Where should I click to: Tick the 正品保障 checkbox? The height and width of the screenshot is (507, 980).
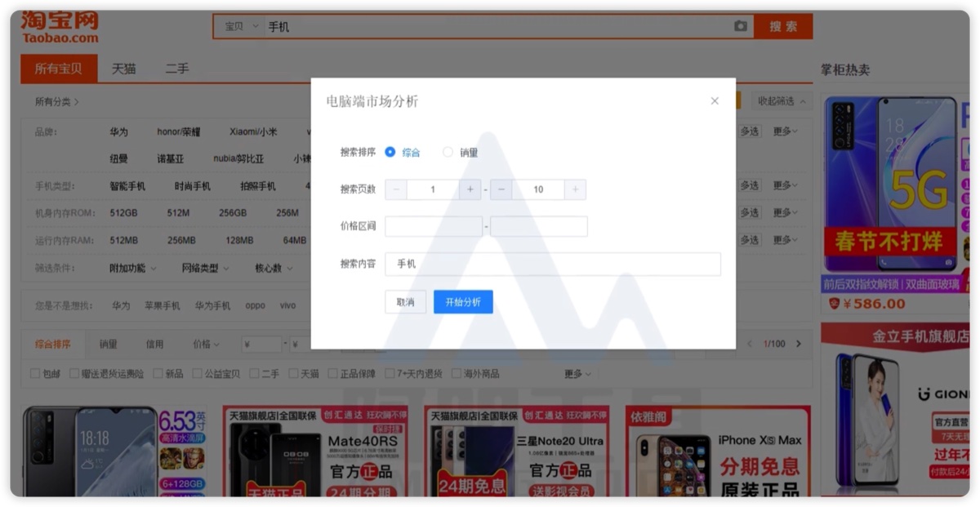332,374
